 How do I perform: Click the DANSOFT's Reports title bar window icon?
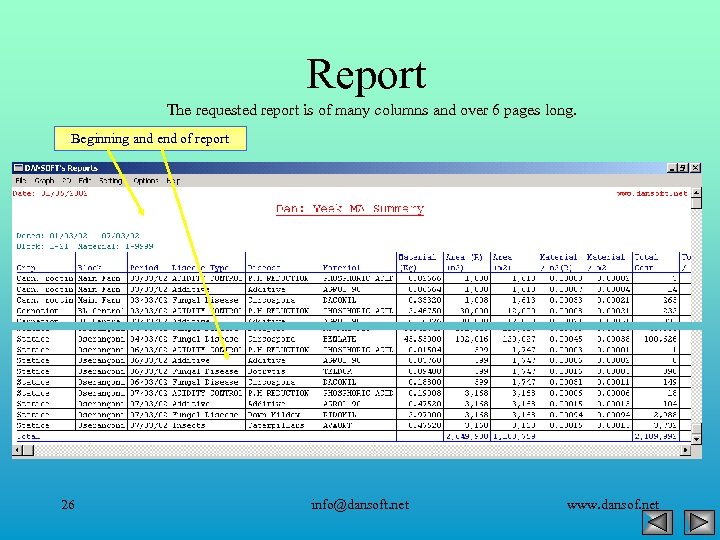[18, 168]
